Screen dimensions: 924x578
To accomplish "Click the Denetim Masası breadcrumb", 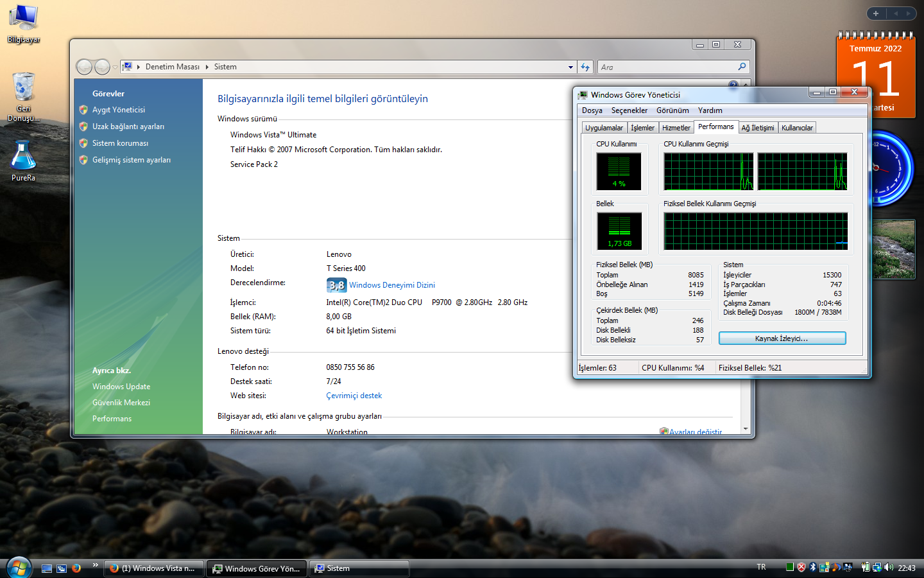I will pyautogui.click(x=173, y=67).
